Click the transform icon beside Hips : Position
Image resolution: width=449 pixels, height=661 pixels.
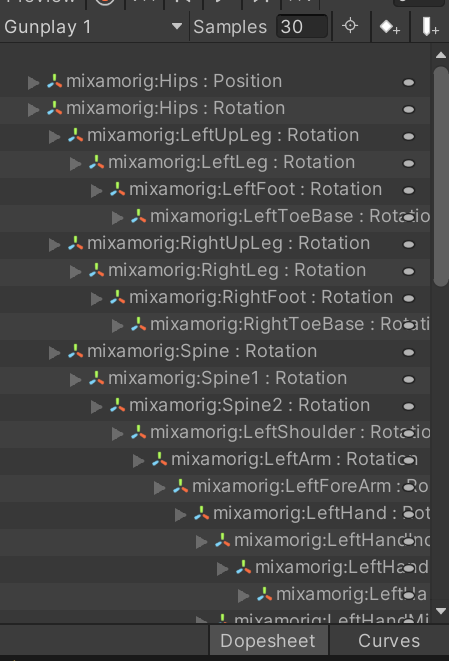tap(54, 81)
